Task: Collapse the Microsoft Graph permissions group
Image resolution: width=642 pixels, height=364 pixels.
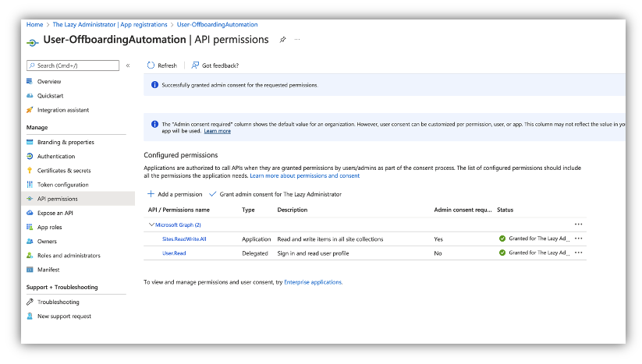Action: (x=151, y=224)
